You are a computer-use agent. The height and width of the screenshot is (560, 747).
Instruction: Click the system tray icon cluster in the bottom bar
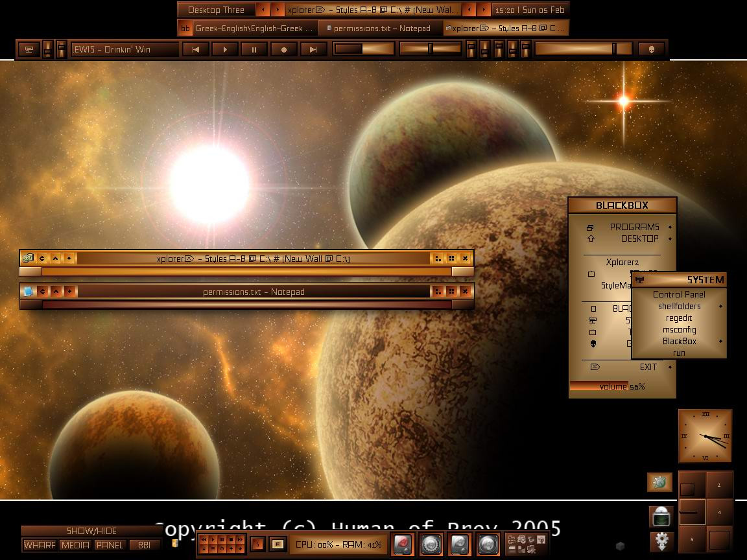527,544
